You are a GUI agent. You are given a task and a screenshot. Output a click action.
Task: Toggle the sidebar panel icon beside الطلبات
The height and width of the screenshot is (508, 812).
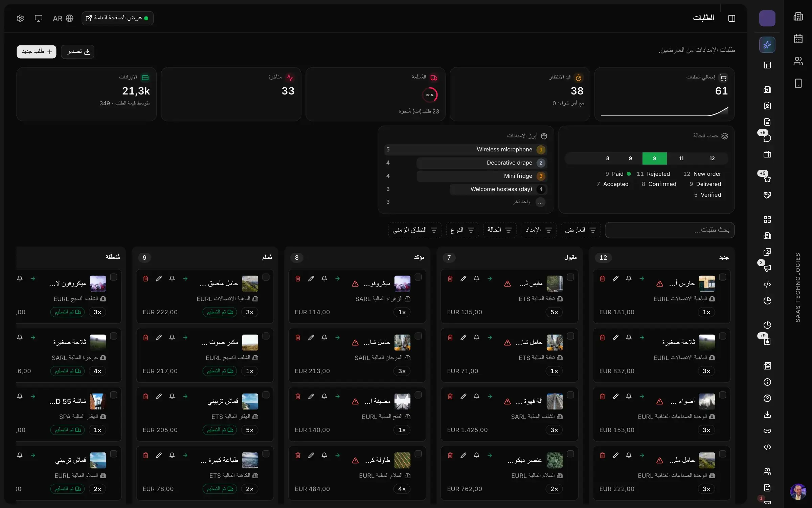pyautogui.click(x=731, y=18)
